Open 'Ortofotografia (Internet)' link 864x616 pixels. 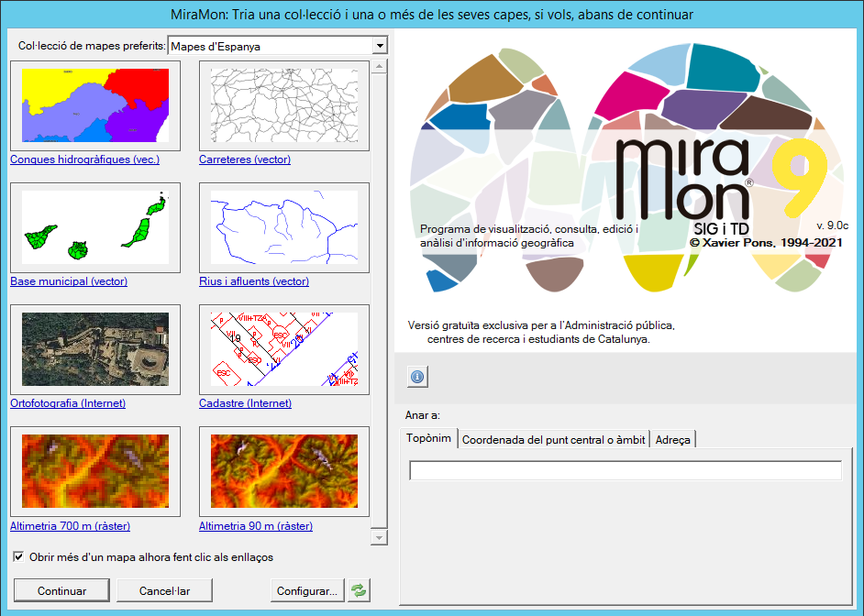[68, 403]
